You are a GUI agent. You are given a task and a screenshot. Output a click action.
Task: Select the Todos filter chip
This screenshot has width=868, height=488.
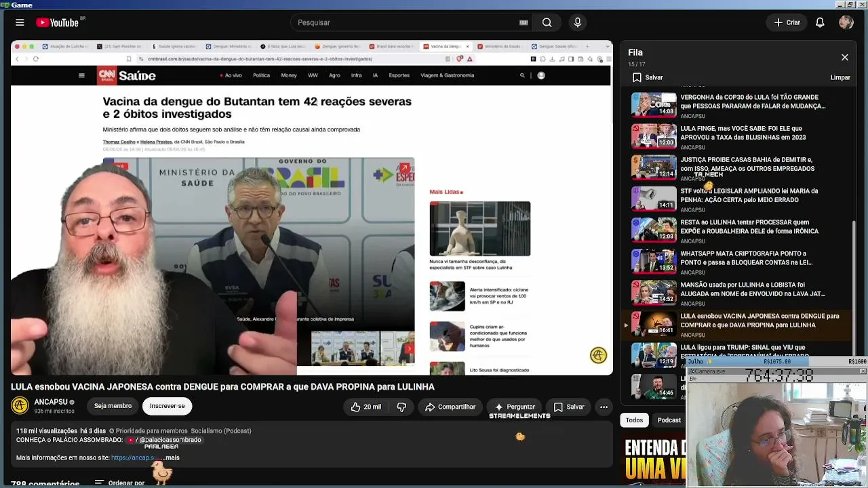(x=635, y=420)
